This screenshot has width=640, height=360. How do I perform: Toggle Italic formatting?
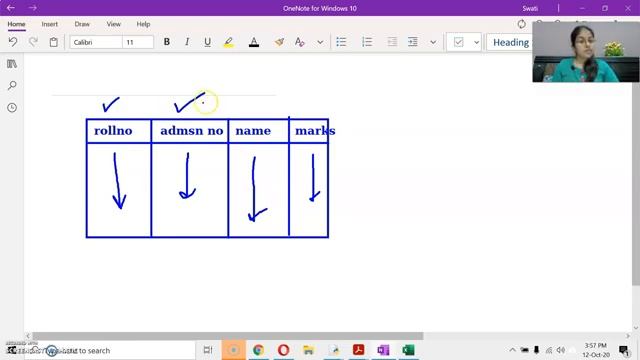coord(187,42)
